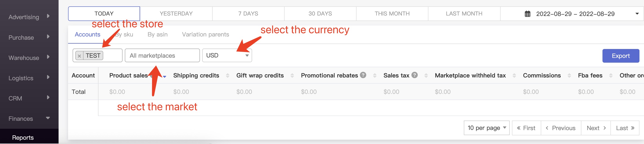Remove the TEST store tag

(x=79, y=56)
